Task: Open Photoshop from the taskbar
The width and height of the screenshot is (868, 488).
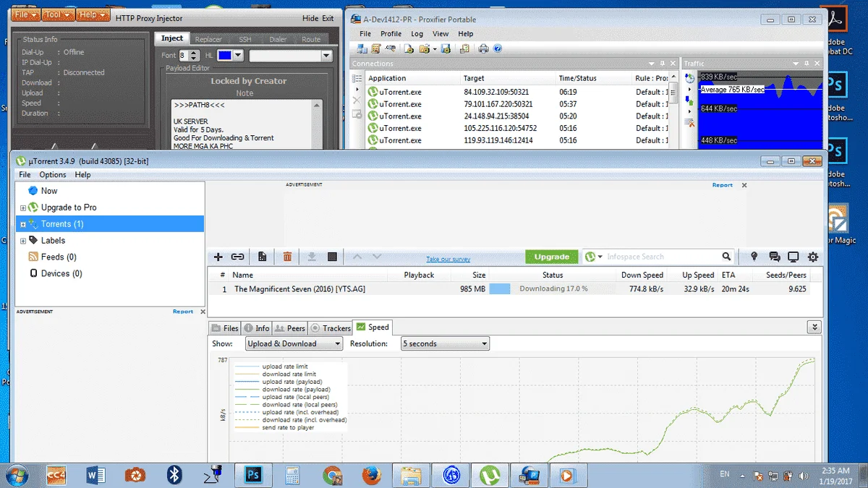Action: (x=253, y=475)
